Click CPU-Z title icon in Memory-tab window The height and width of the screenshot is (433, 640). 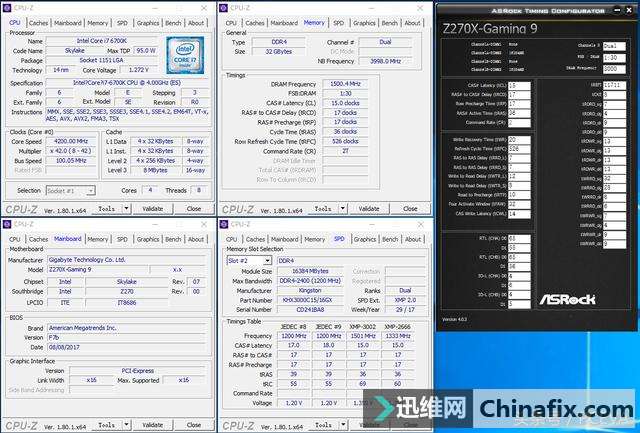point(224,8)
